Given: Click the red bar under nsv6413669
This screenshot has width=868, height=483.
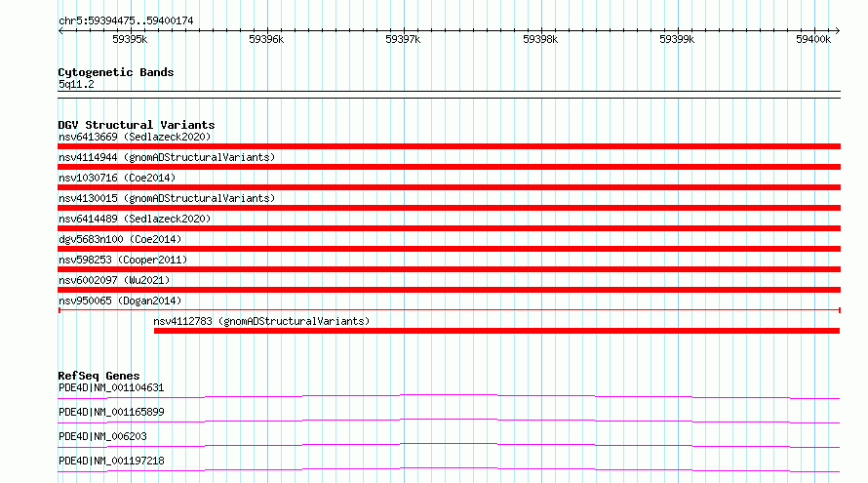Looking at the screenshot, I should coord(449,146).
